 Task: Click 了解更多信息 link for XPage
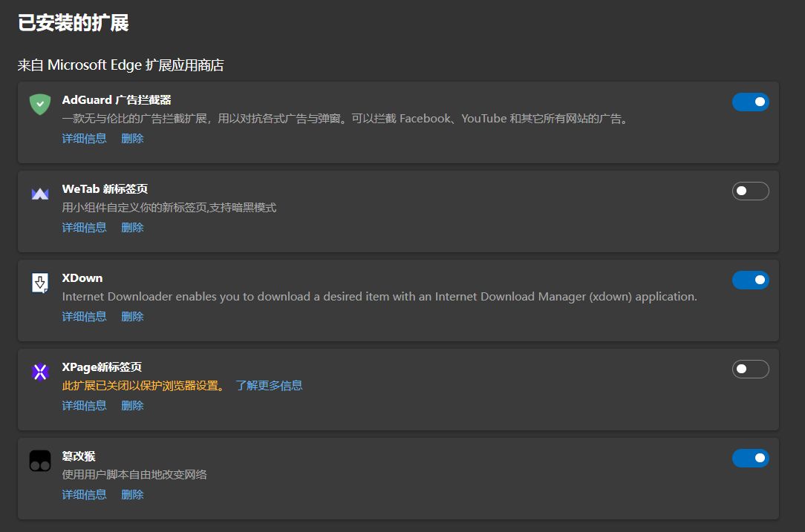[269, 386]
